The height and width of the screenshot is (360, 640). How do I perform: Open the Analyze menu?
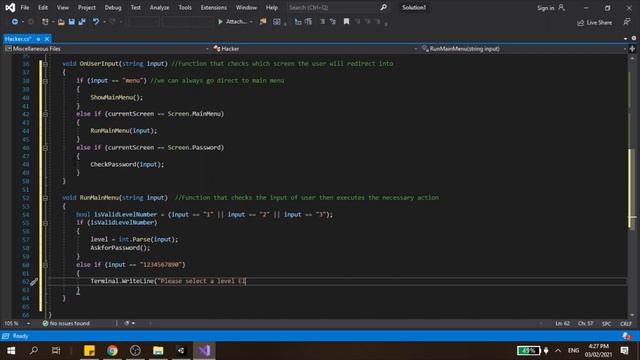(160, 7)
